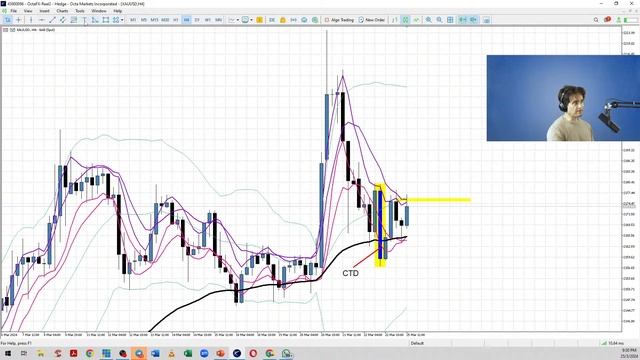Open the File menu
640x360 pixels.
[x=13, y=11]
